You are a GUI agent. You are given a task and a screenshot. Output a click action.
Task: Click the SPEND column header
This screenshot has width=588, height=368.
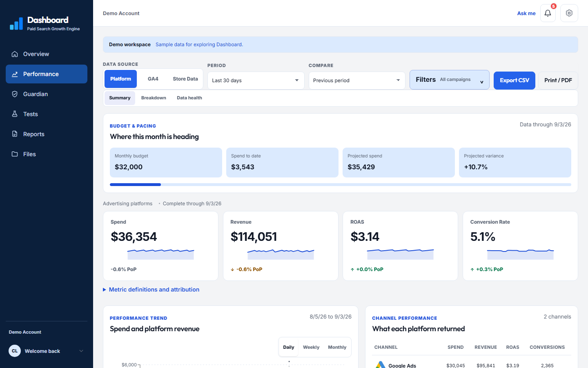[x=456, y=347]
